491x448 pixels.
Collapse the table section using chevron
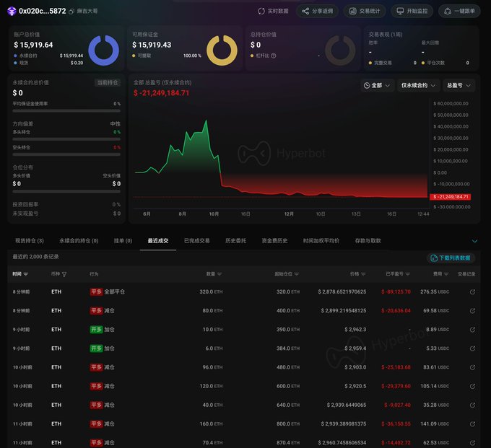pyautogui.click(x=474, y=241)
